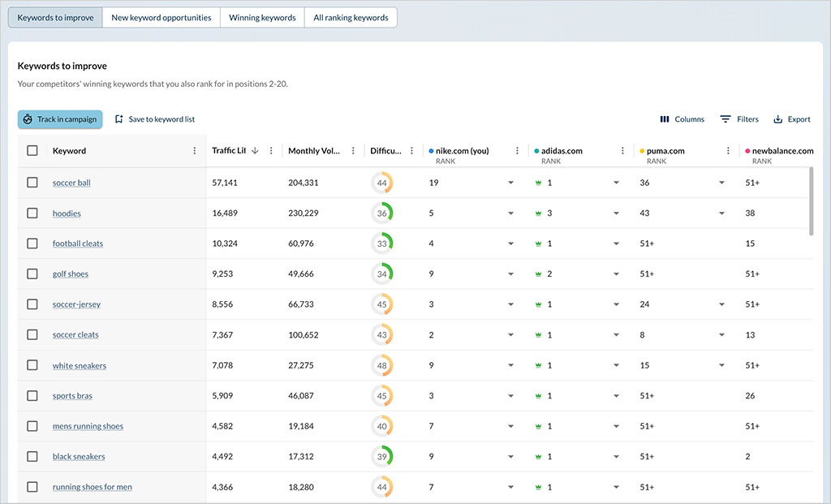Check the soccer ball row checkbox
This screenshot has width=831, height=504.
point(32,183)
